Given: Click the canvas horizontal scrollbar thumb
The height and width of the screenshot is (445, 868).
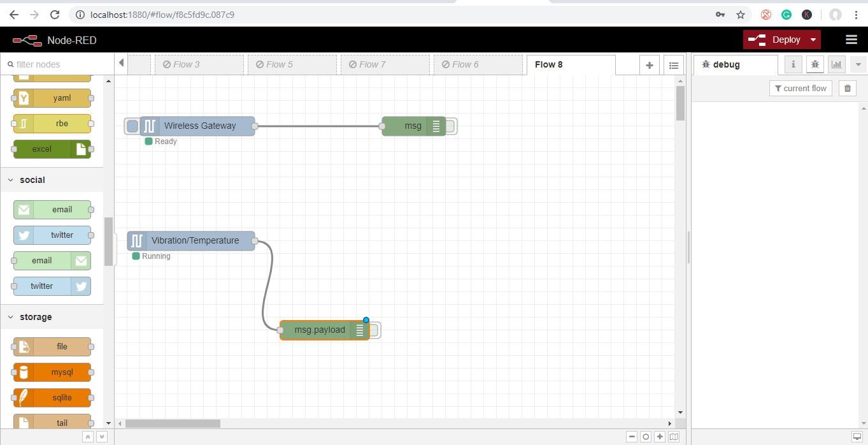Looking at the screenshot, I should 173,423.
